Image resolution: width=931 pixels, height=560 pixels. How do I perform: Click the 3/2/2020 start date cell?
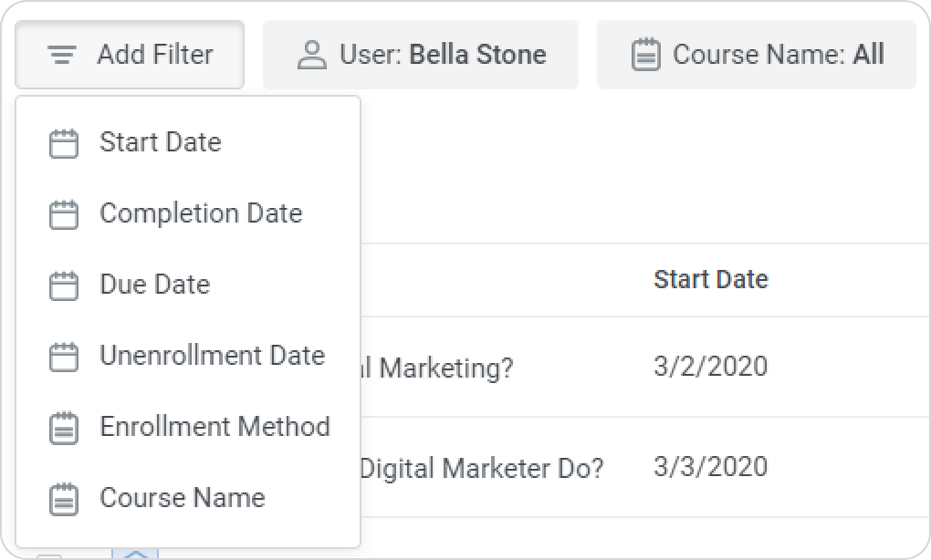[710, 367]
